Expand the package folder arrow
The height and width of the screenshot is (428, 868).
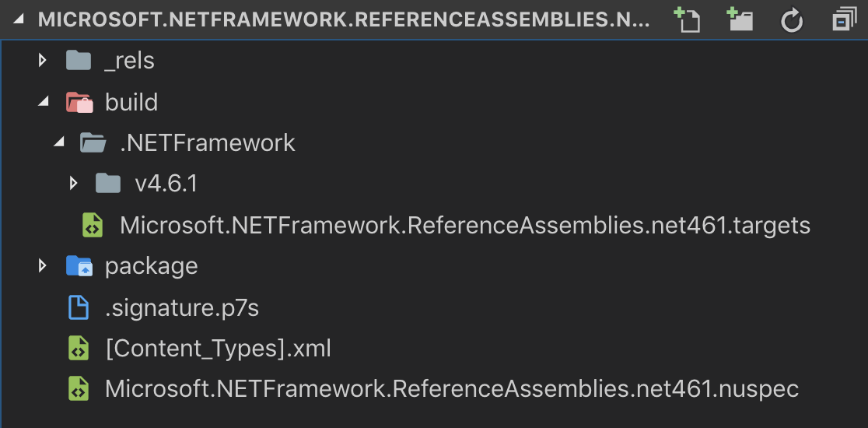point(43,266)
